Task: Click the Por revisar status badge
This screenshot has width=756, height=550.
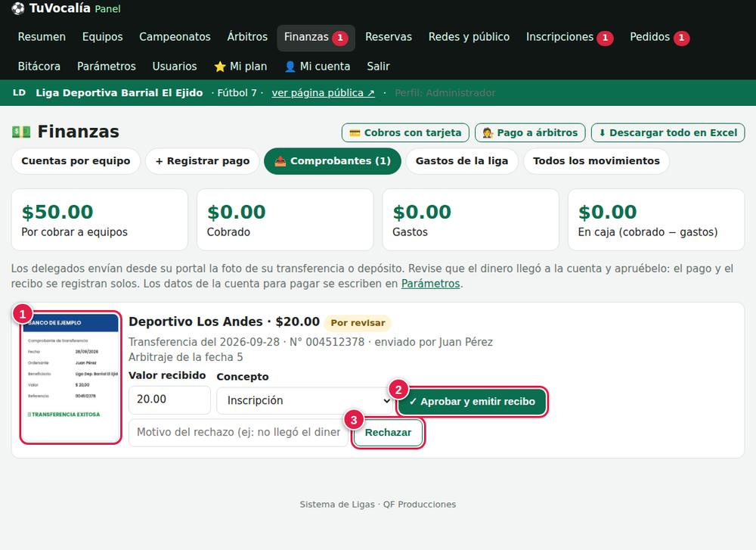Action: 358,323
